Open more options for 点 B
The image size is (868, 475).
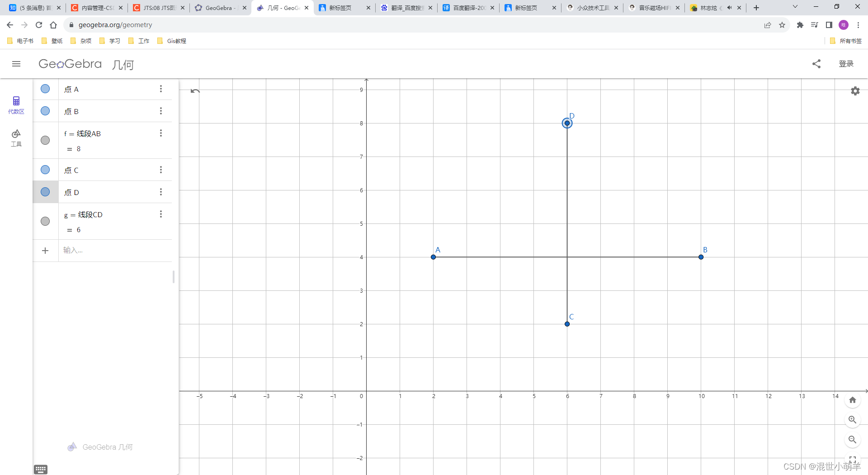[161, 111]
